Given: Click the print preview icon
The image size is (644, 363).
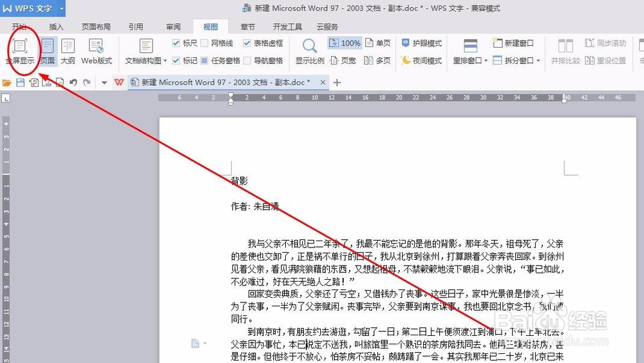Looking at the screenshot, I should [x=60, y=83].
